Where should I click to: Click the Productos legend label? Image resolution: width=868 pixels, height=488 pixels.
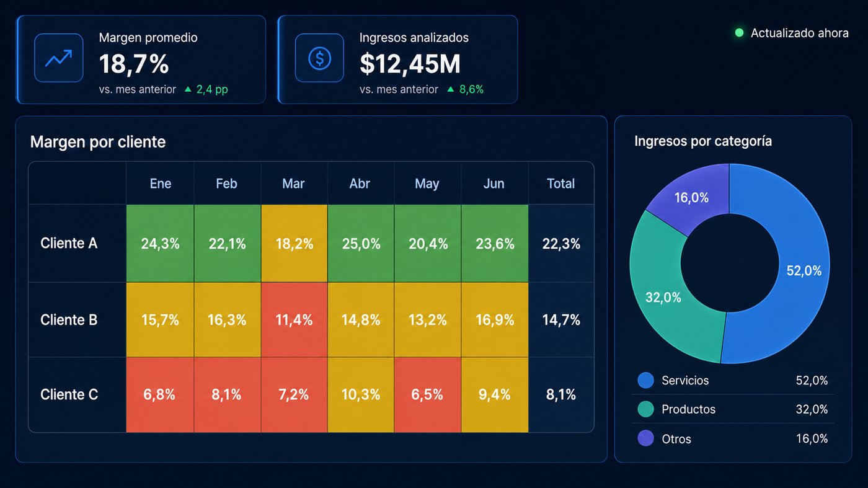click(x=688, y=409)
